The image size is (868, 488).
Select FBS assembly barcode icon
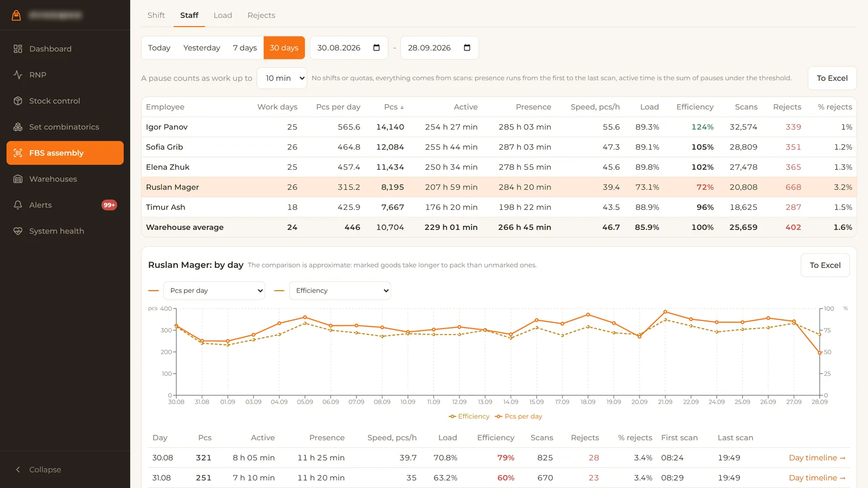tap(18, 153)
